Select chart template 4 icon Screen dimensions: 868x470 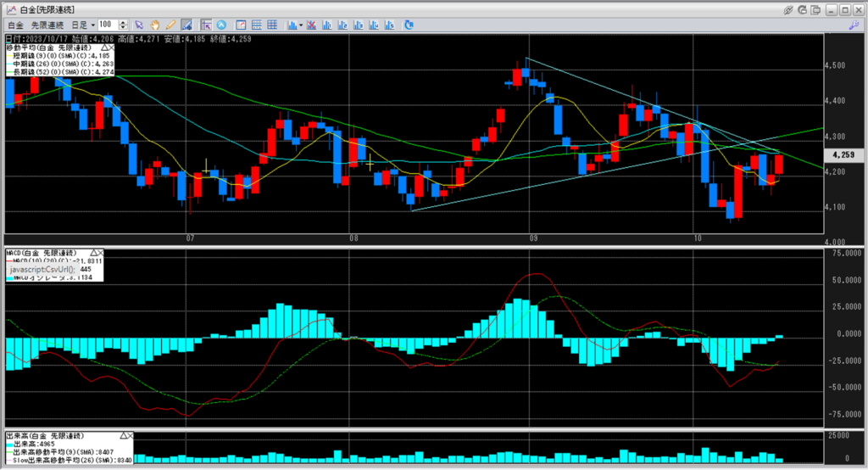point(374,25)
